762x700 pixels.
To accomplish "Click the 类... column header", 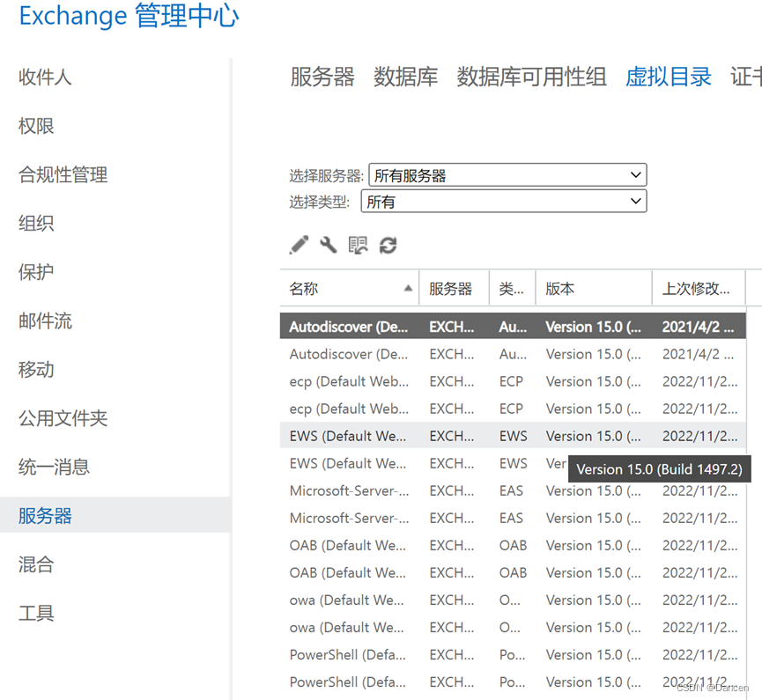I will coord(512,289).
